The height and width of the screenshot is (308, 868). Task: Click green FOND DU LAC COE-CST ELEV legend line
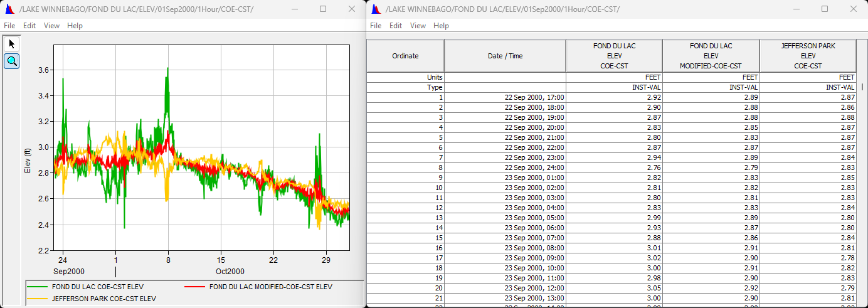pyautogui.click(x=37, y=287)
